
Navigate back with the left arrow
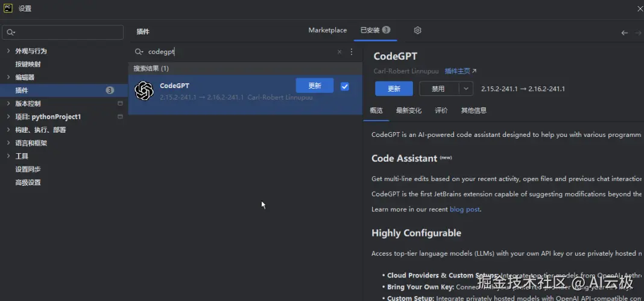(x=624, y=33)
